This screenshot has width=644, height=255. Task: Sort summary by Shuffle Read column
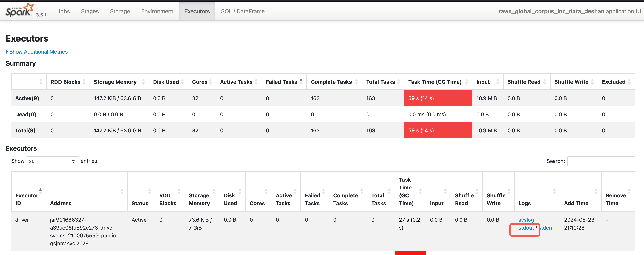pyautogui.click(x=527, y=82)
